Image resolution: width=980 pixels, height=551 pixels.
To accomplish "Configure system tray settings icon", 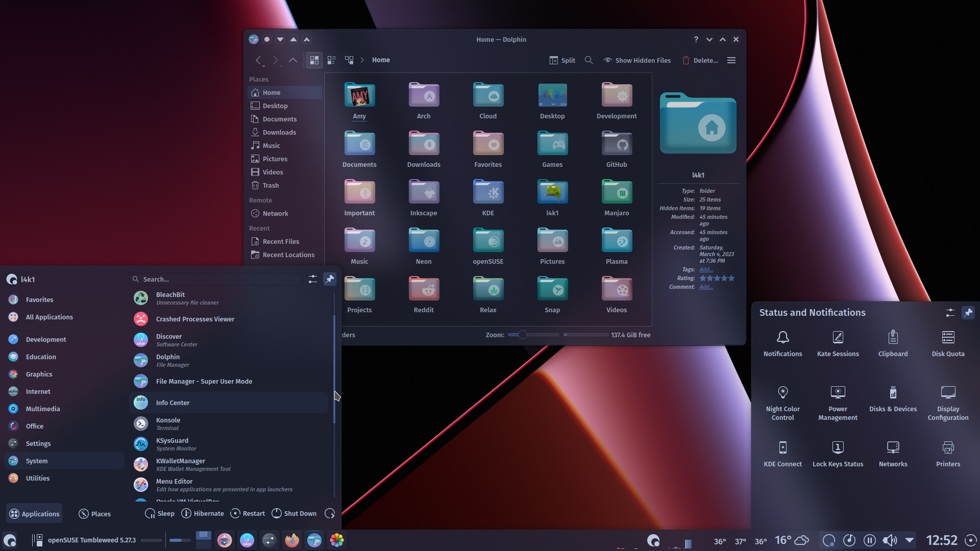I will click(x=950, y=313).
